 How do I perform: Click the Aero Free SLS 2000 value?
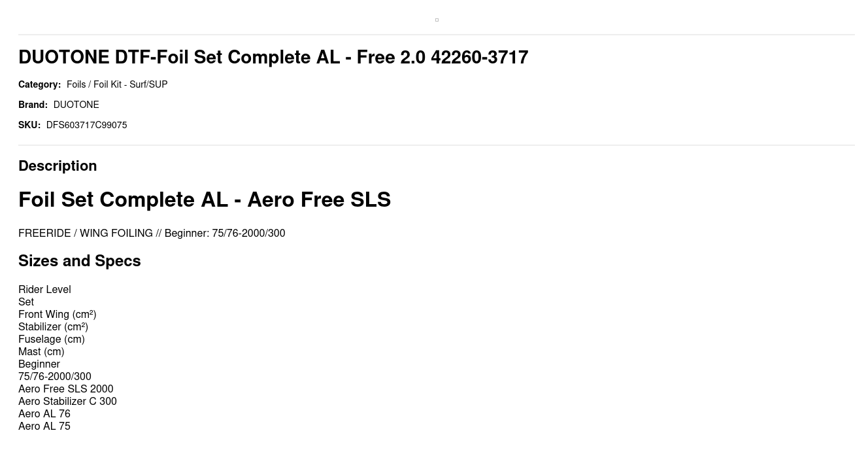coord(65,389)
